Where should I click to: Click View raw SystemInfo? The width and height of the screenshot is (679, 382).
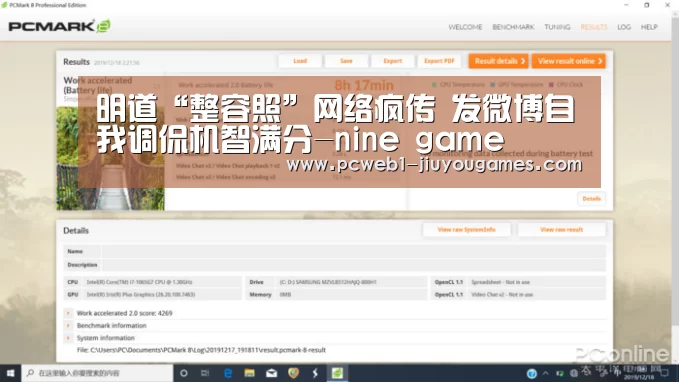tap(467, 230)
